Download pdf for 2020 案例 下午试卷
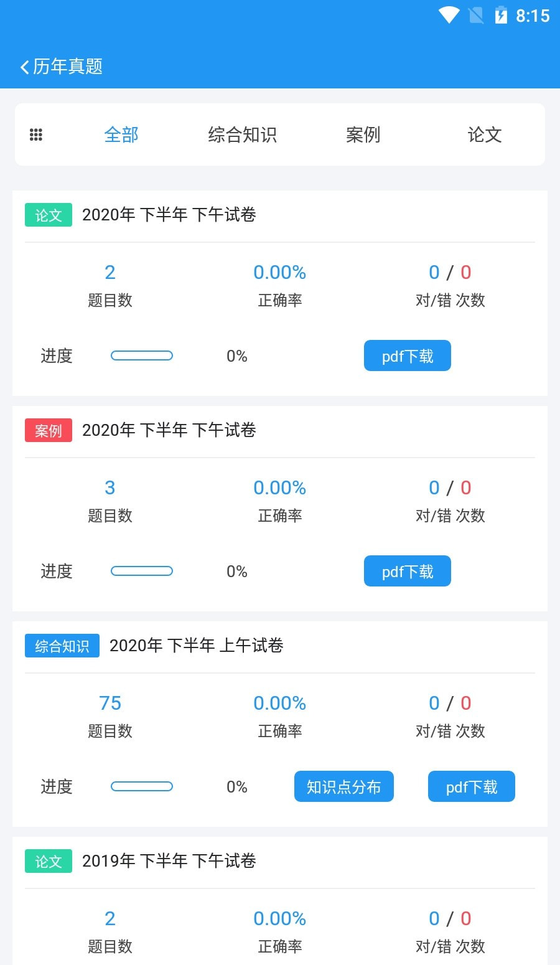 click(407, 572)
